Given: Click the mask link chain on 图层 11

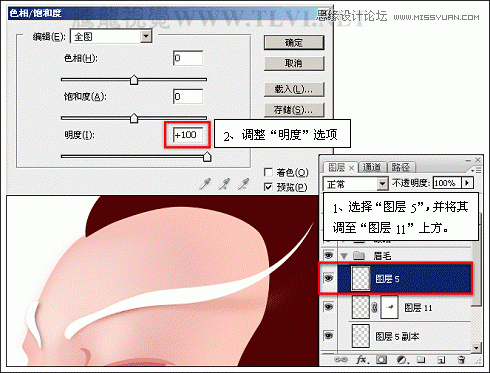Looking at the screenshot, I should click(375, 307).
